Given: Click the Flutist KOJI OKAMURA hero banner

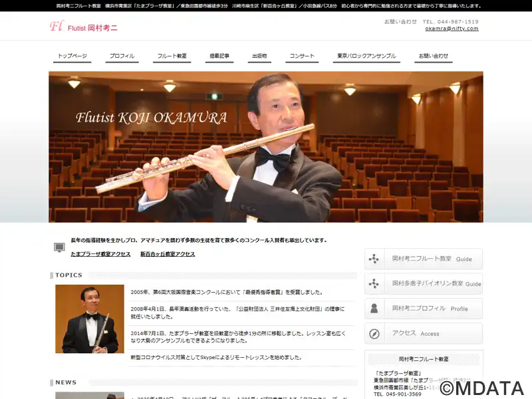Looking at the screenshot, I should [266, 146].
